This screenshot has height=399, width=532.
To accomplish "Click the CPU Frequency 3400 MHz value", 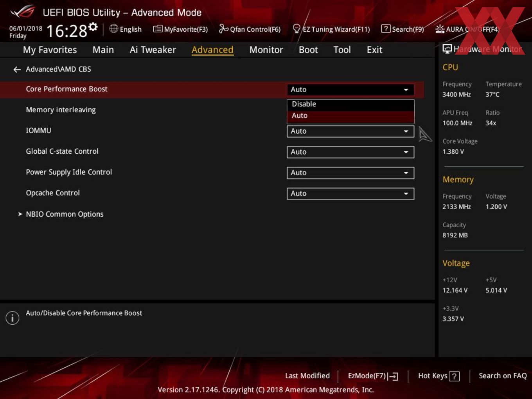I will point(457,95).
